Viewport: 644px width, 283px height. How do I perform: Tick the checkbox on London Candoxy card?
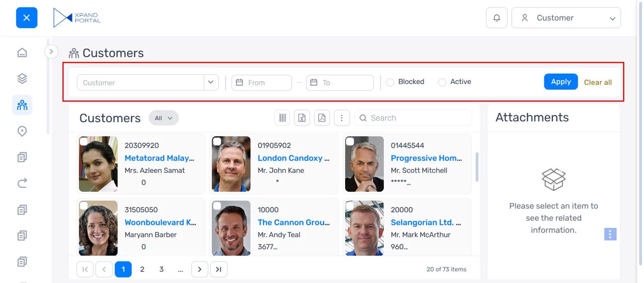coord(217,142)
